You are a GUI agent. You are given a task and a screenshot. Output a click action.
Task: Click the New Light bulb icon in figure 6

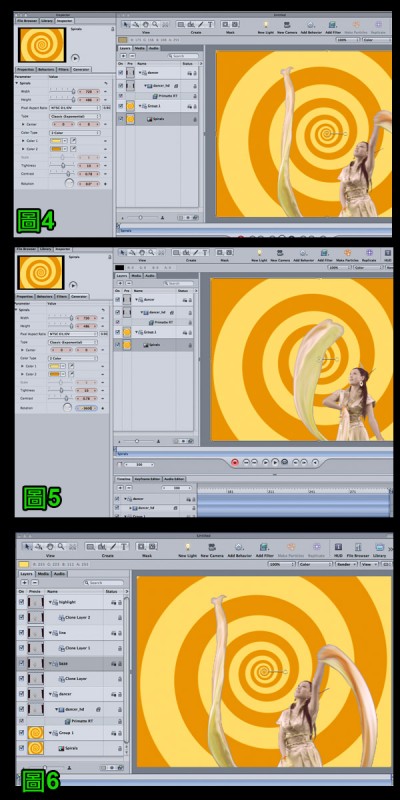tap(187, 547)
